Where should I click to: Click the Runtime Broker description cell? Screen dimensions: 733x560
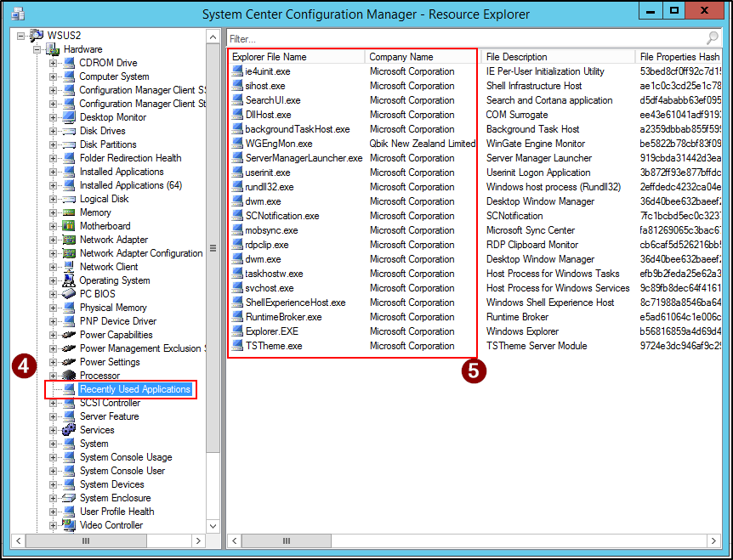point(517,317)
